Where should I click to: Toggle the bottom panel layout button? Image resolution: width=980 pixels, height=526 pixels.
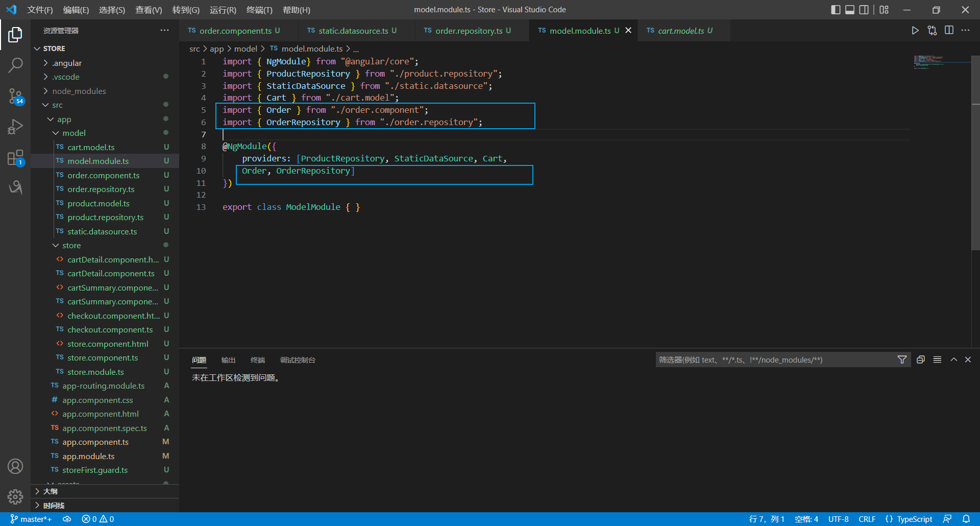850,10
